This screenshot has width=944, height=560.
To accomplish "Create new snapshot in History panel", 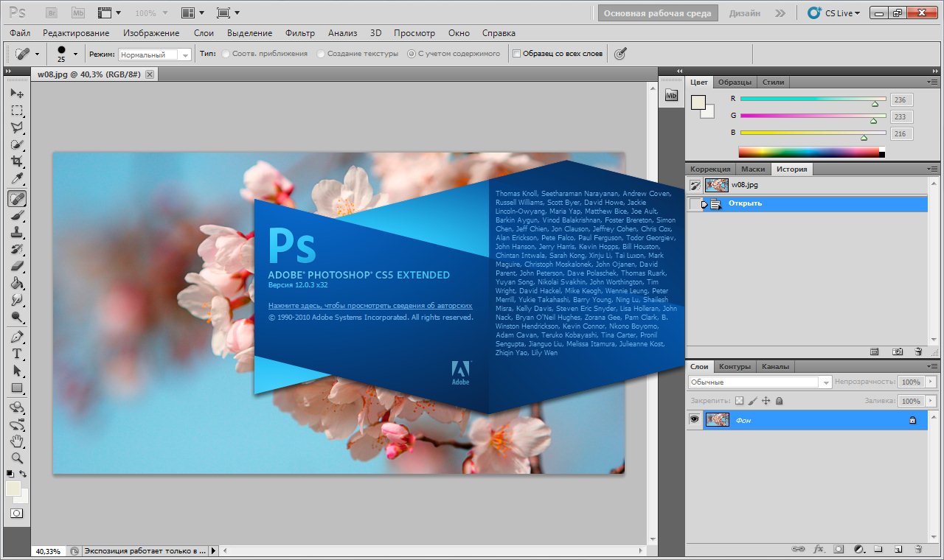I will point(898,352).
